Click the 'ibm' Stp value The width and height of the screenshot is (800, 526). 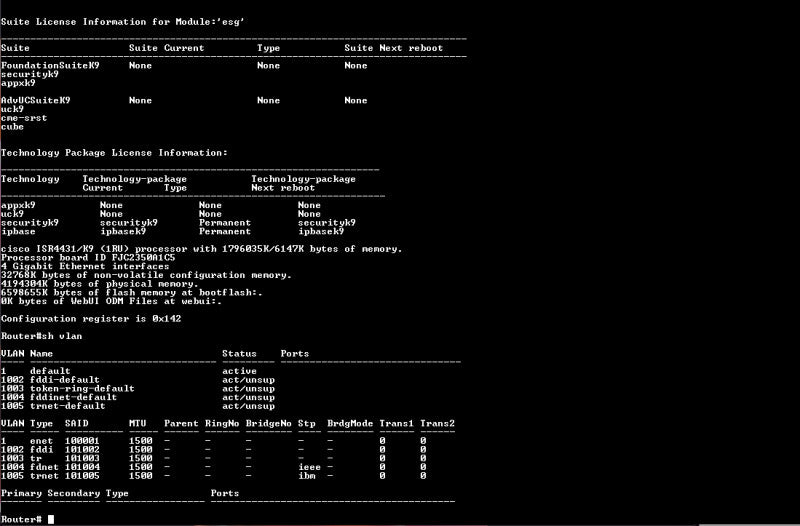pyautogui.click(x=307, y=476)
